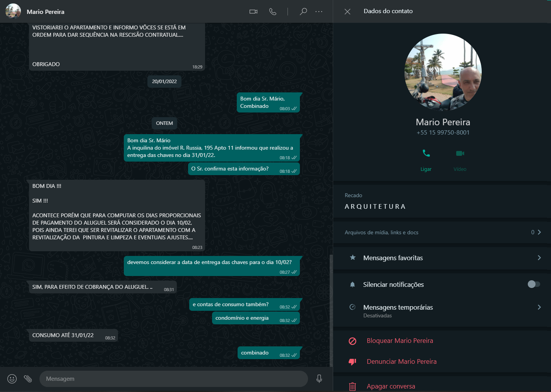Select Bloquear Mario Pereira
Viewport: 551px width, 392px height.
click(400, 341)
